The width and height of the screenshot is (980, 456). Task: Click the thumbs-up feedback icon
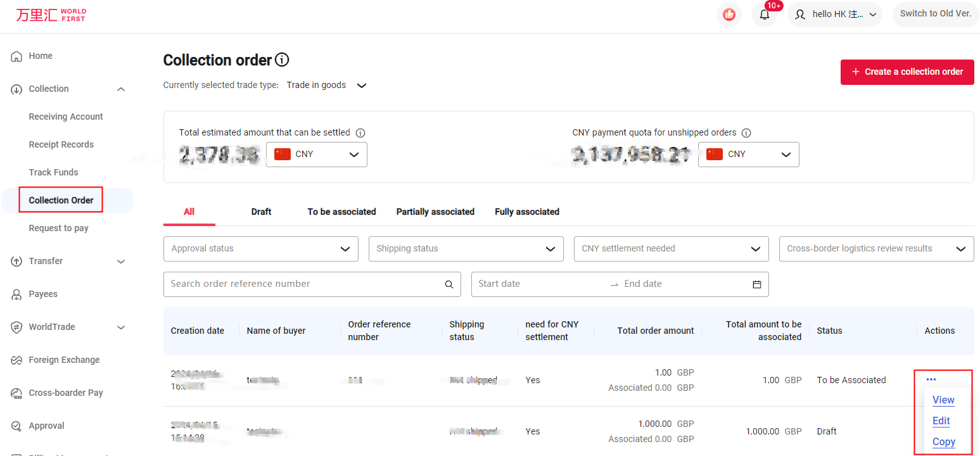pyautogui.click(x=729, y=15)
